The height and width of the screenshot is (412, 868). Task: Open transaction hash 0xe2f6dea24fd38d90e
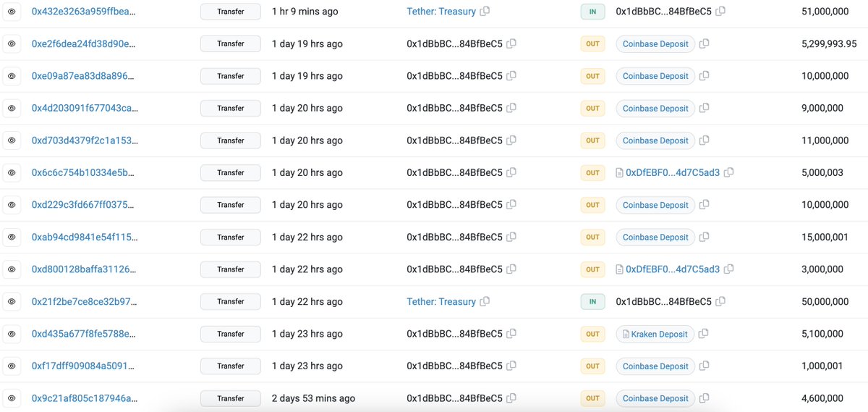(x=83, y=44)
